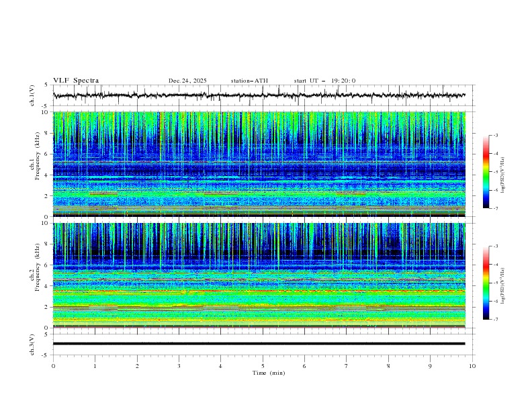532x411 pixels.
Task: Click the ch.3(V) axis label at bottom left
Action: pos(33,344)
